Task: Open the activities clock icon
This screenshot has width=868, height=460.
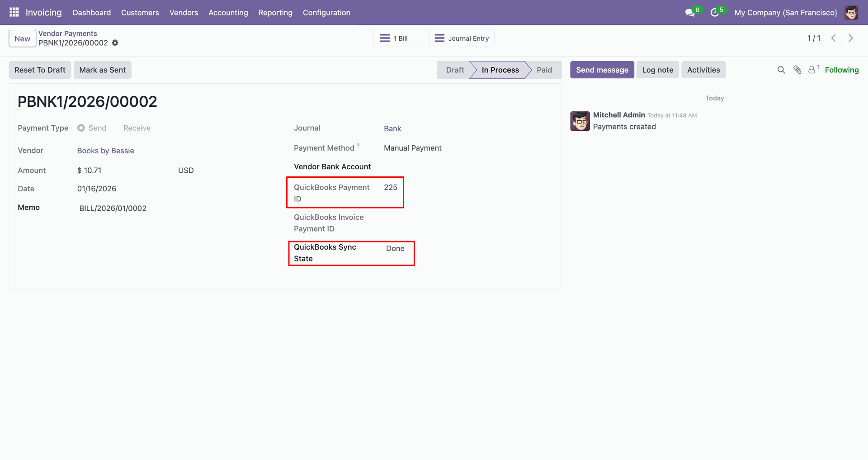Action: (715, 13)
